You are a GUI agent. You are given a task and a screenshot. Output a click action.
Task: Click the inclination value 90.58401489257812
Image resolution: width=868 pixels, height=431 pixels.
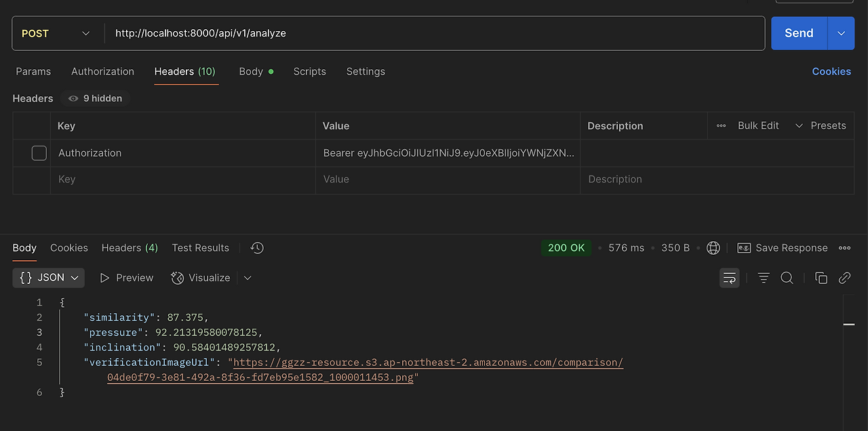click(223, 348)
